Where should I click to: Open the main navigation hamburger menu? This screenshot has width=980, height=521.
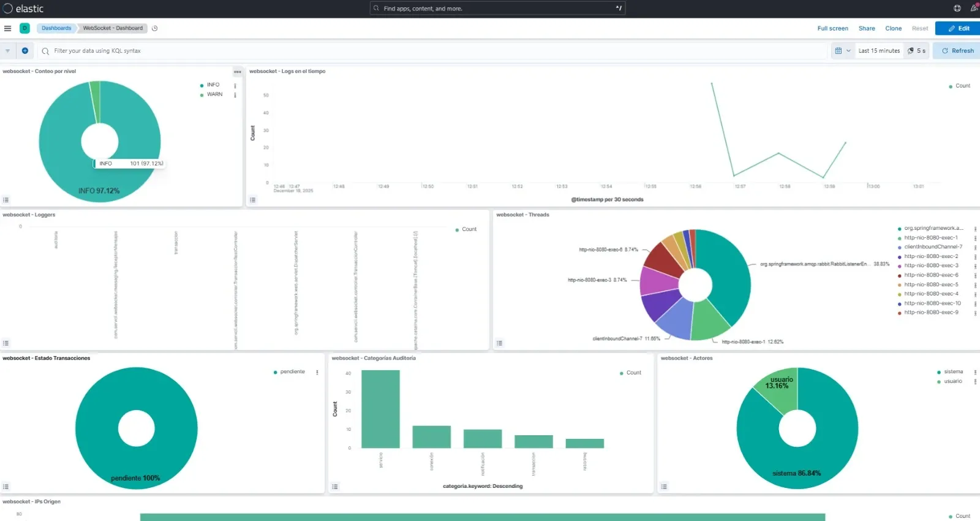click(x=7, y=28)
